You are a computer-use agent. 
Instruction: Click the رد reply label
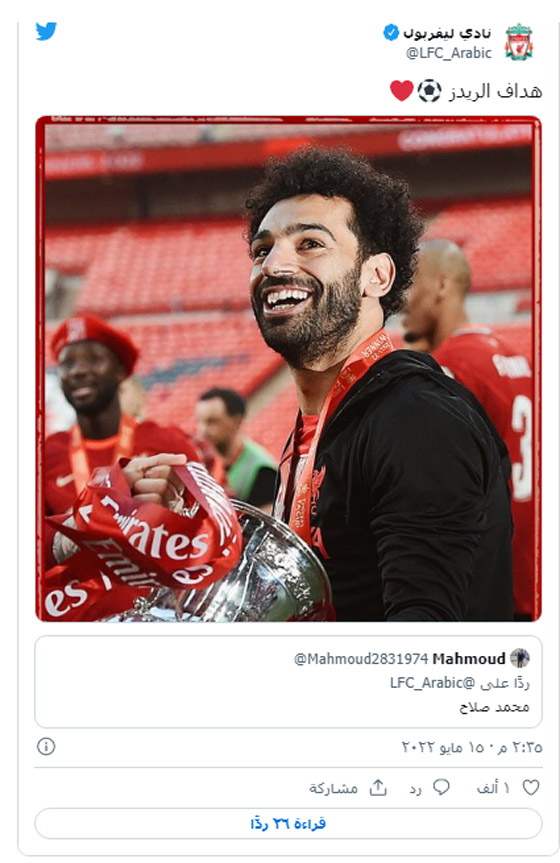point(415,789)
